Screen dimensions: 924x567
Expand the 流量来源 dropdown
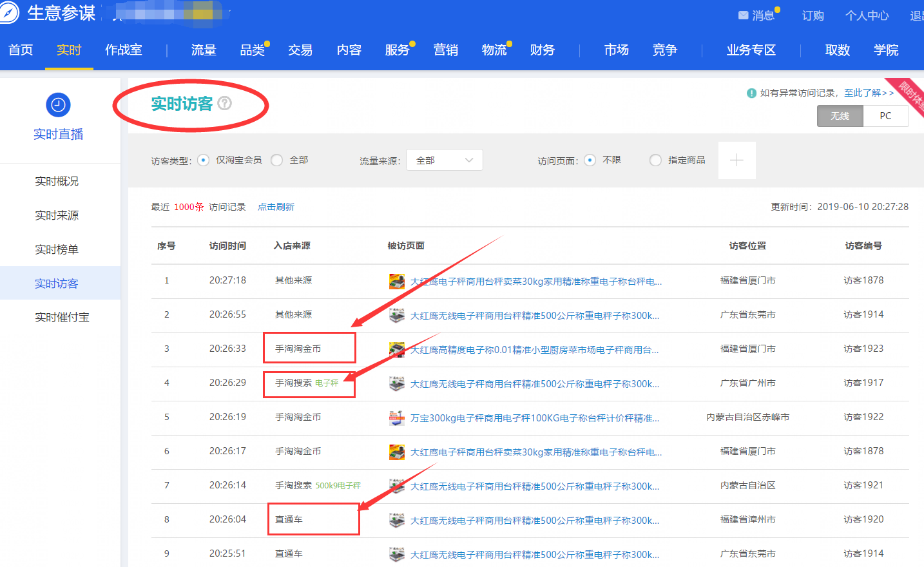coord(445,160)
